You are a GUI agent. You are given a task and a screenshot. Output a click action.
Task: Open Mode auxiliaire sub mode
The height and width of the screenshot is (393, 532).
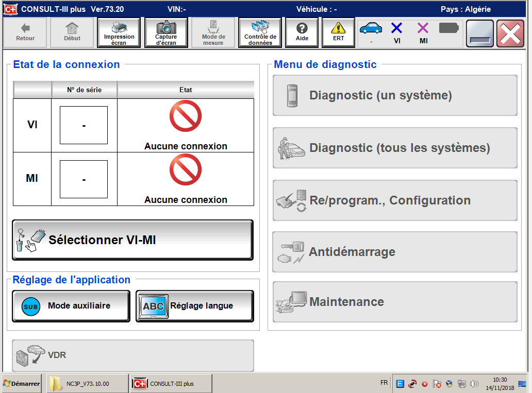tap(71, 306)
